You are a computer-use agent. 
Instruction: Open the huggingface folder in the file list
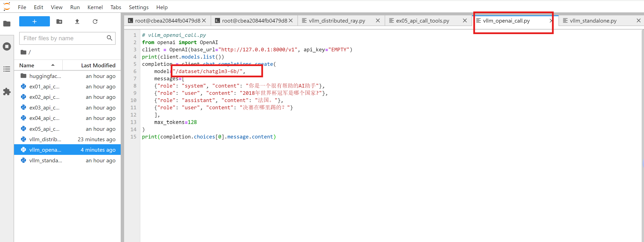coord(45,76)
